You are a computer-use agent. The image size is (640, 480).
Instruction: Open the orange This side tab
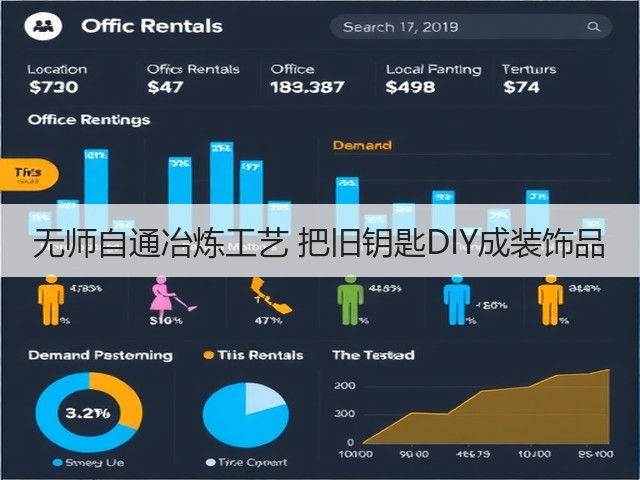pyautogui.click(x=29, y=174)
